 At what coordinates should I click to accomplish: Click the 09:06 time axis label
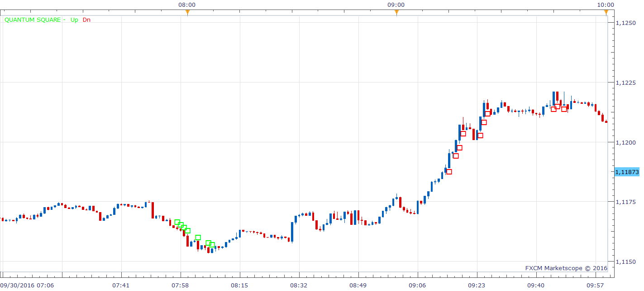[417, 285]
